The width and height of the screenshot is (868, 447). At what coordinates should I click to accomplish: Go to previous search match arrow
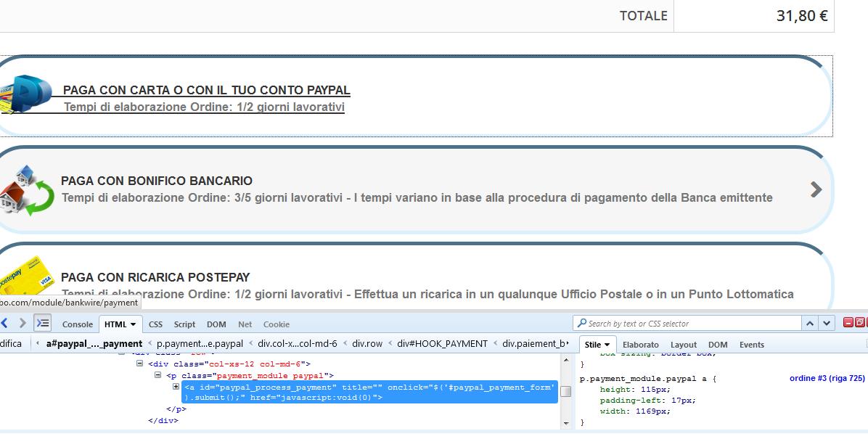coord(810,323)
